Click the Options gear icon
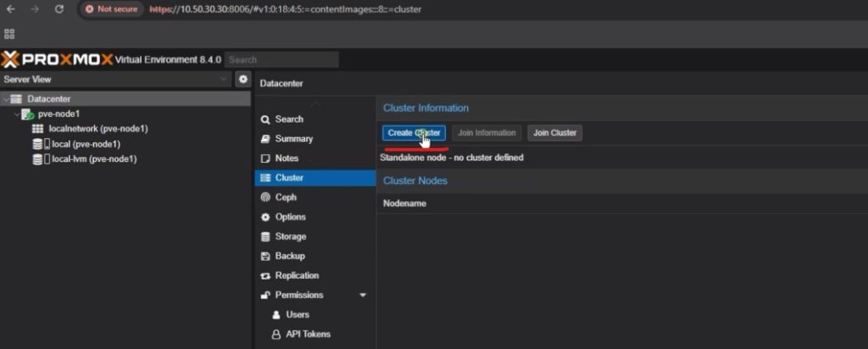The height and width of the screenshot is (349, 868). pyautogui.click(x=265, y=217)
